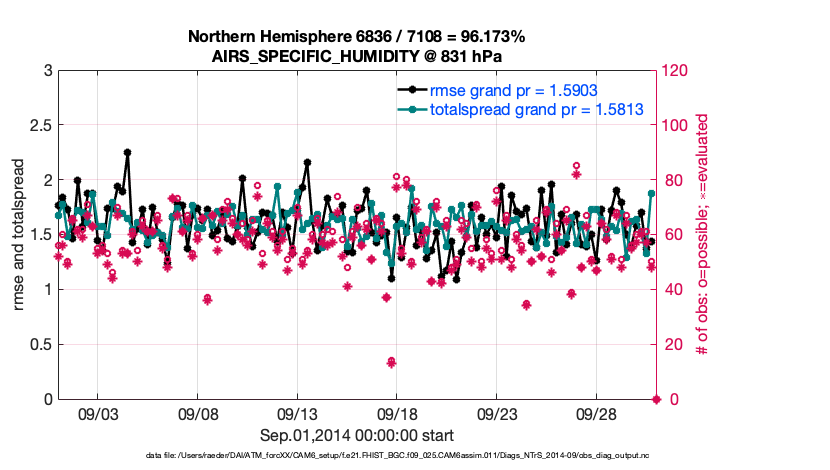The image size is (830, 470).
Task: Select the 120 tick on the right axis
Action: point(675,71)
